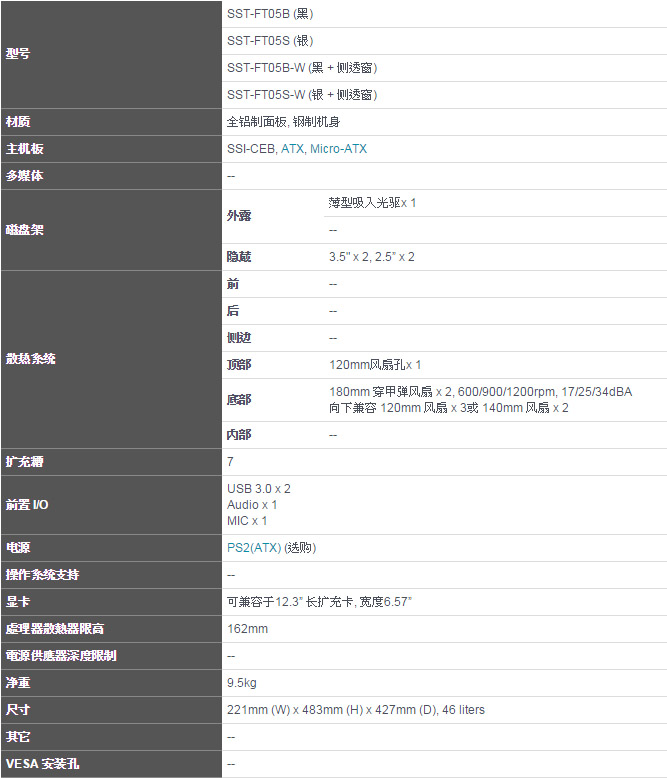667x778 pixels.
Task: Click the 主机板 row label
Action: click(25, 149)
